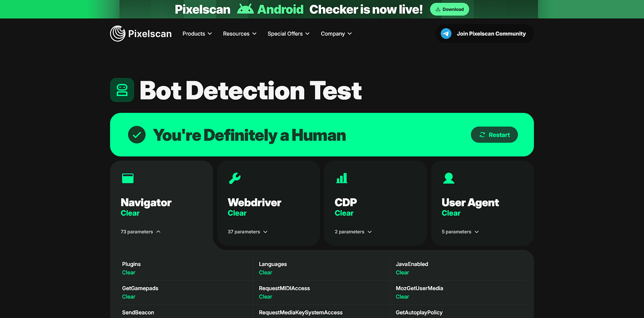Open the Company menu
The image size is (644, 318).
(x=336, y=34)
